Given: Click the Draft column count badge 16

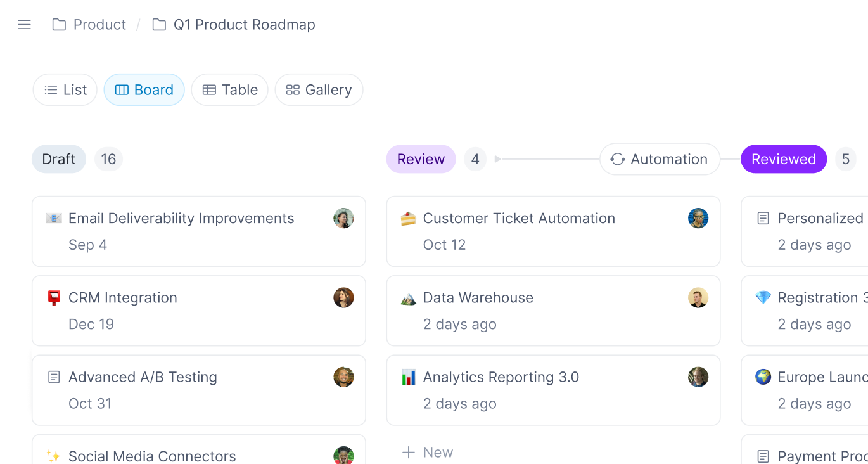Looking at the screenshot, I should [109, 159].
